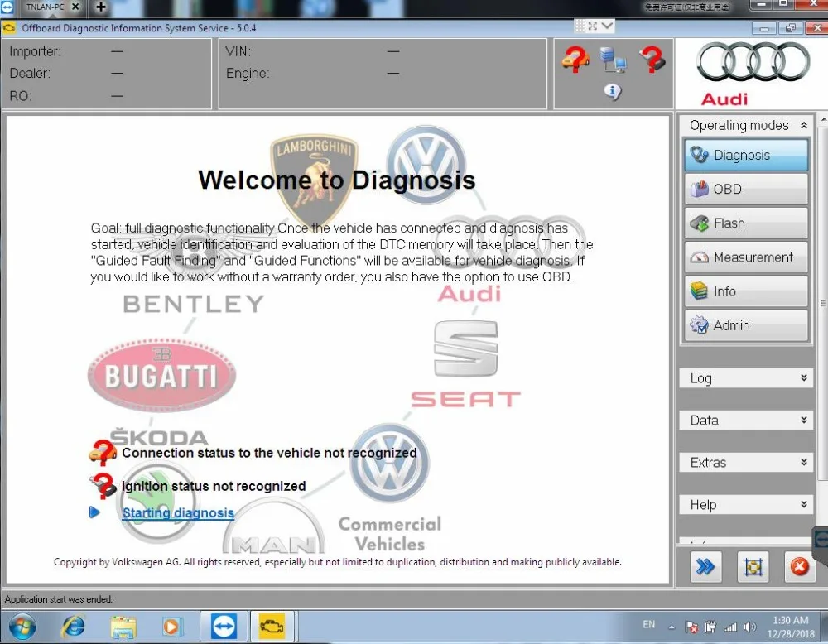Add a new remote session tab
This screenshot has width=828, height=644.
[x=101, y=7]
